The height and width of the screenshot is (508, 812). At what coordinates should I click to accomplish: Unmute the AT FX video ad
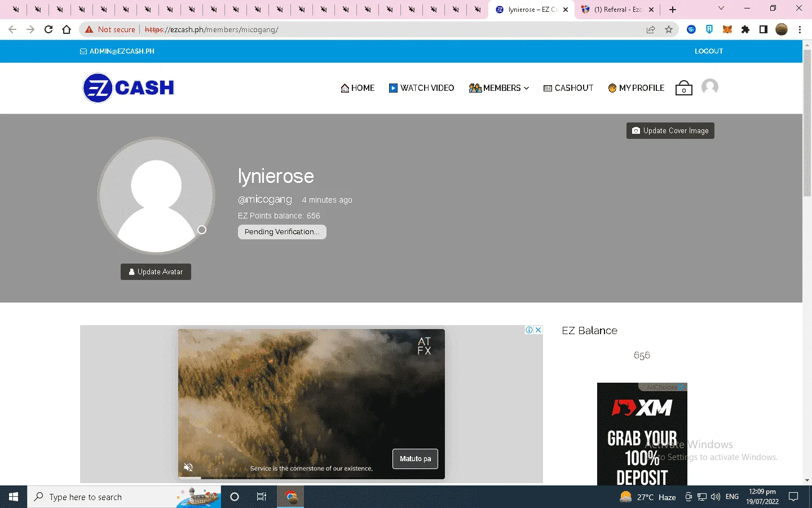tap(188, 467)
